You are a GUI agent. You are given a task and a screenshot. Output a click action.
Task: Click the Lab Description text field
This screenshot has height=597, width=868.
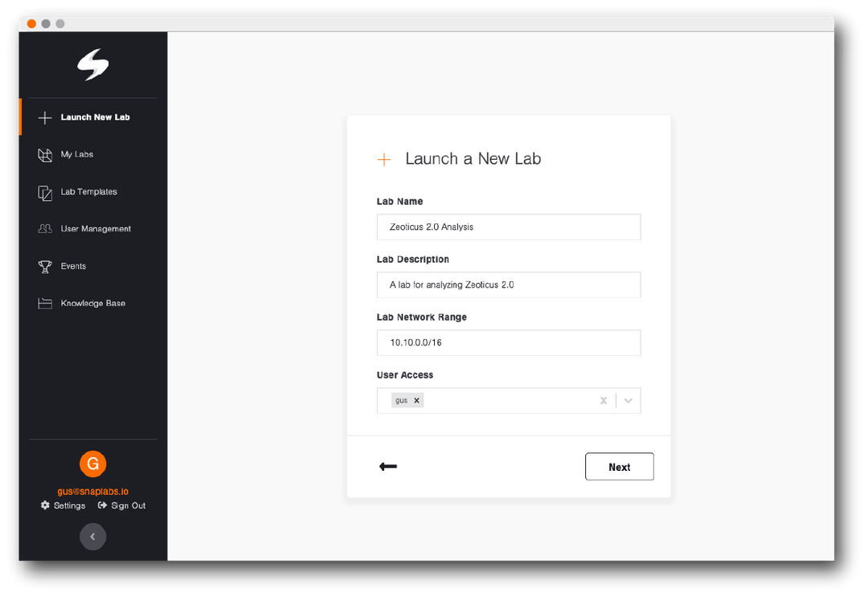pyautogui.click(x=508, y=284)
